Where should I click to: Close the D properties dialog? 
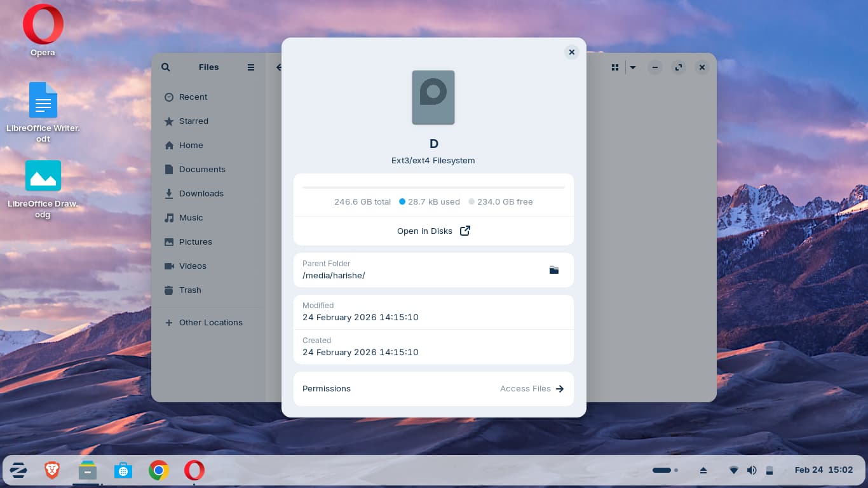[x=571, y=52]
